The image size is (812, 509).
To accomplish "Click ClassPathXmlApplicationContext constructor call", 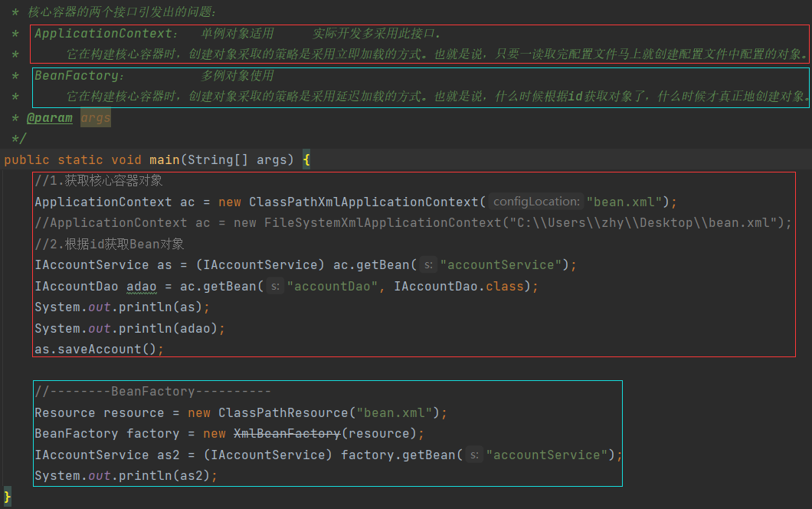I will point(364,202).
